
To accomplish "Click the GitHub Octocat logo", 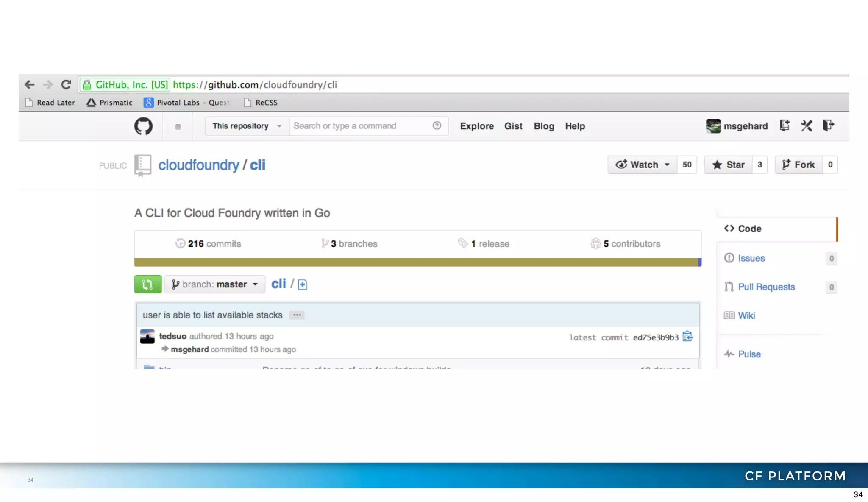I will point(143,126).
